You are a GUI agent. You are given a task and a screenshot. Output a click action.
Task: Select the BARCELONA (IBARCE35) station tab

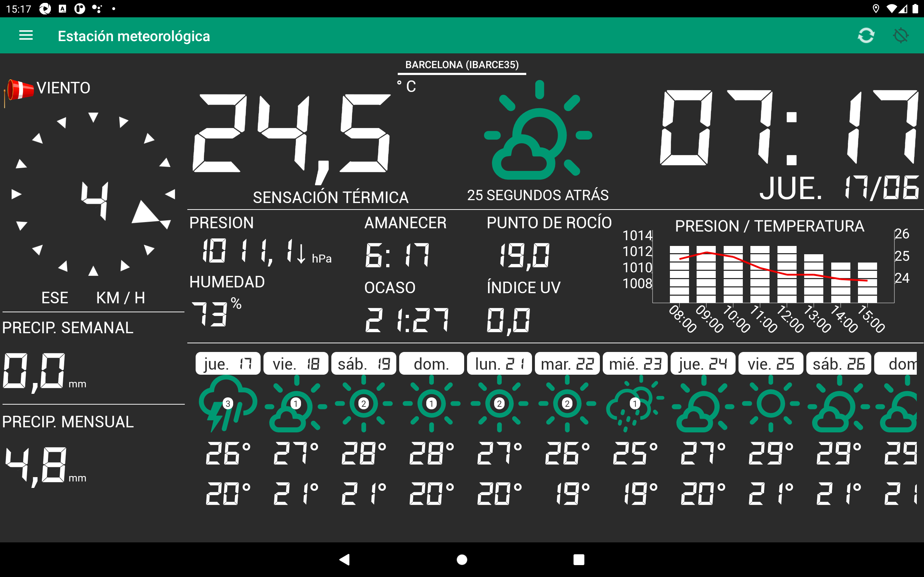coord(462,65)
